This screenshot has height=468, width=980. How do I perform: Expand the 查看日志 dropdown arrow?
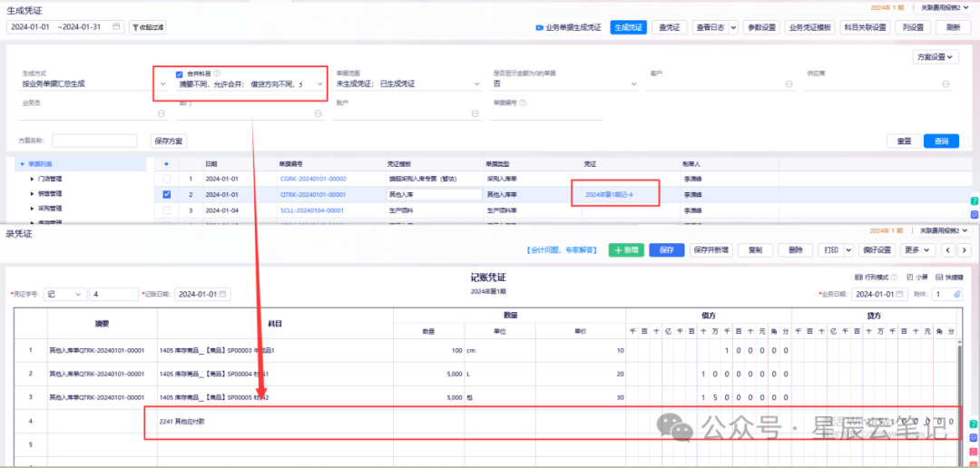(x=732, y=27)
